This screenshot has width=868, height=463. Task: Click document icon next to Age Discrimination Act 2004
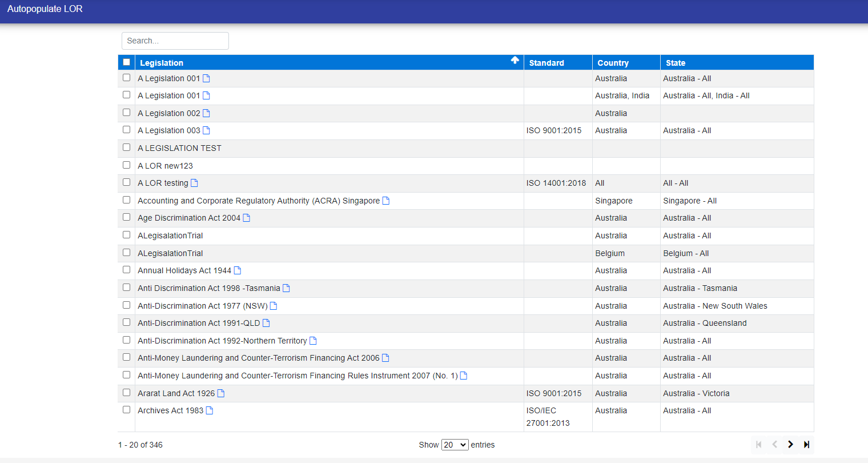click(x=246, y=218)
